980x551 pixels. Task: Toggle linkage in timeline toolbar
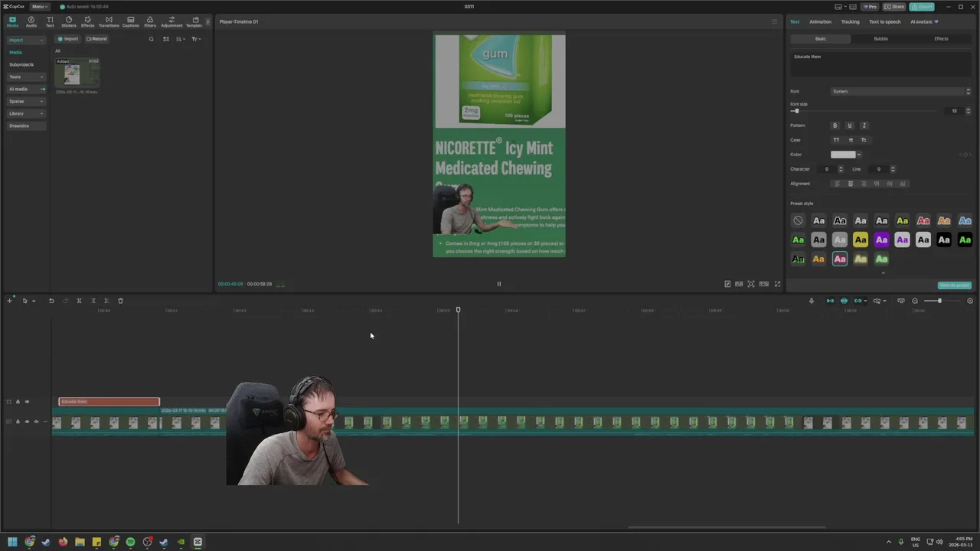click(x=858, y=301)
